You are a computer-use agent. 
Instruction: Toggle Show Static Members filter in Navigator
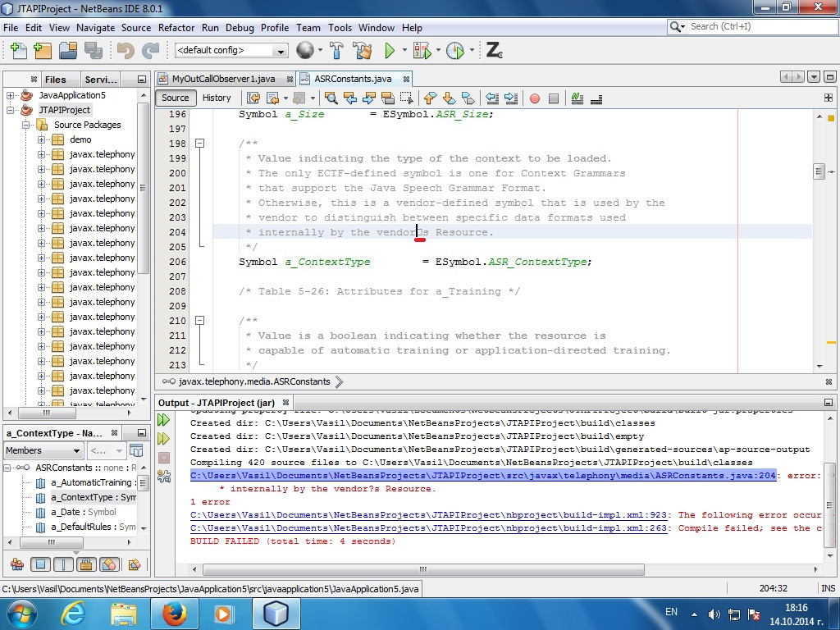pos(63,564)
